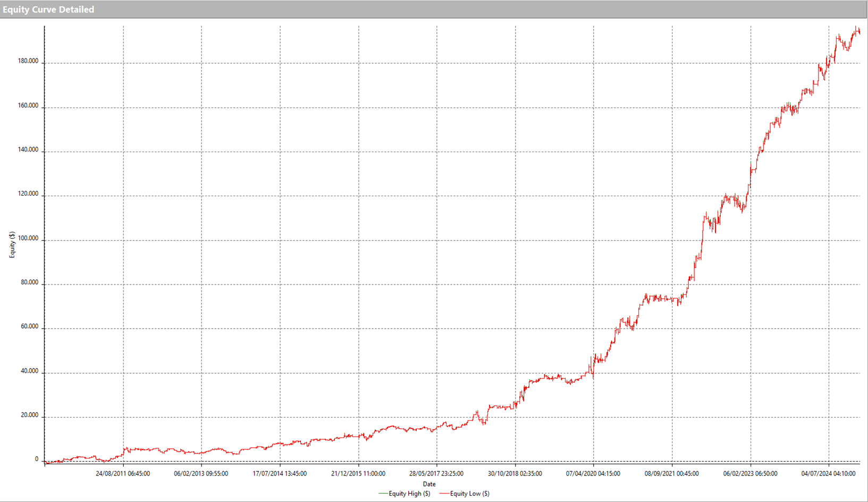Image resolution: width=868 pixels, height=502 pixels.
Task: Click the 100.000 equity axis value
Action: point(28,238)
